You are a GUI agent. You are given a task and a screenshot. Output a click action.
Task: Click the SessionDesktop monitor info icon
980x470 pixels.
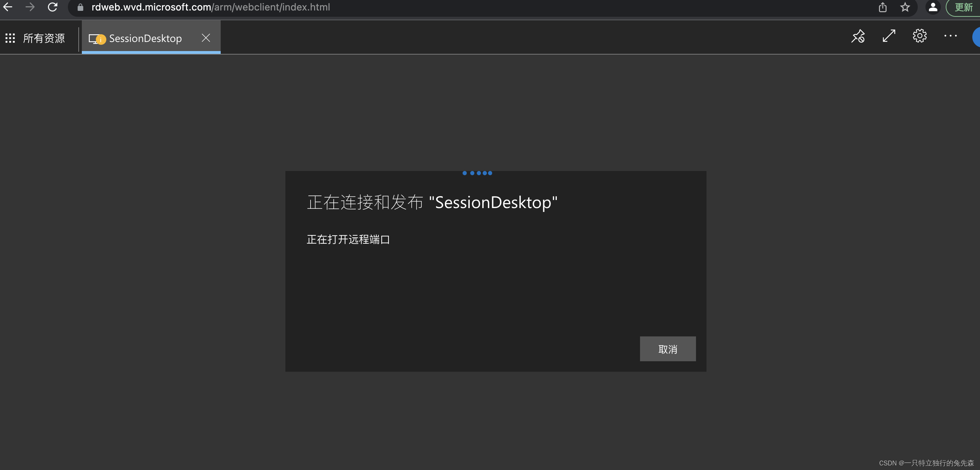[x=97, y=39]
